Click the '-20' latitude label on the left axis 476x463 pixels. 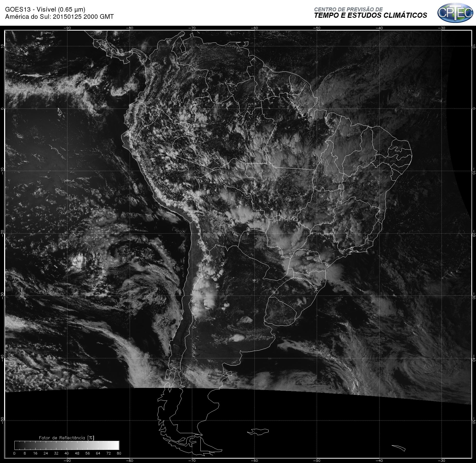point(2,233)
